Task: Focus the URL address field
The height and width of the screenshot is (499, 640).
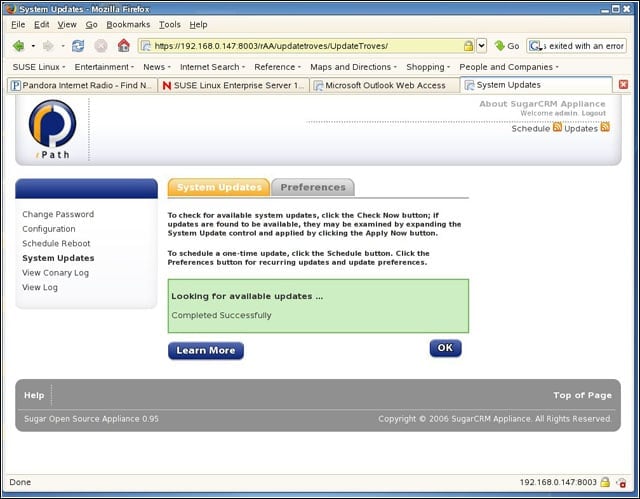Action: (x=308, y=46)
